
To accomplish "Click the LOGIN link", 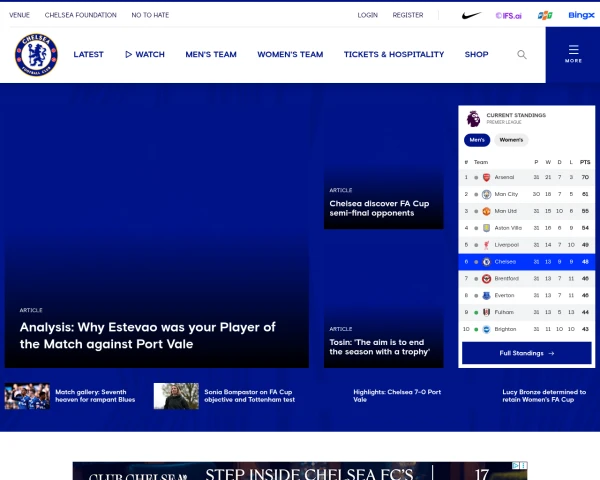I will pos(367,15).
